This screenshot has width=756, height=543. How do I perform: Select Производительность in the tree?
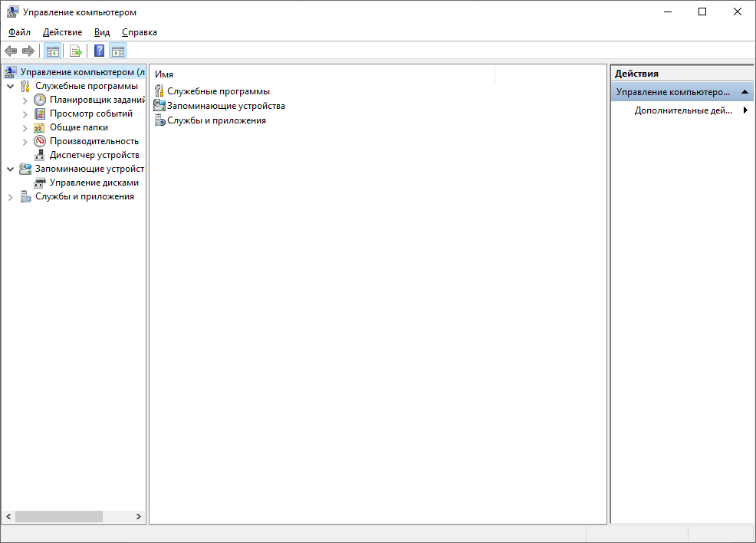click(x=94, y=141)
